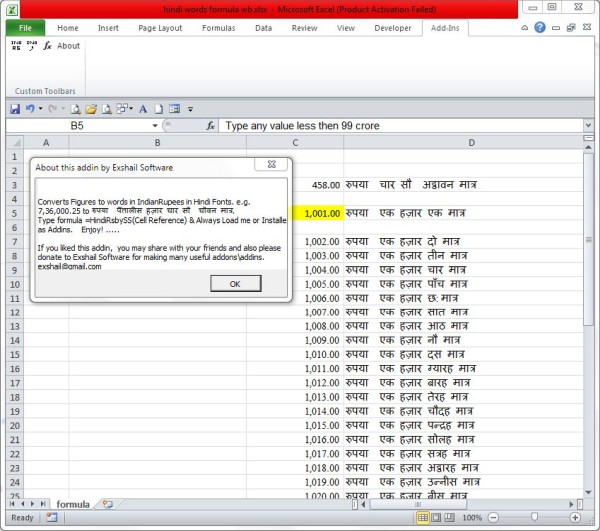Click the macro record icon in status bar

tap(49, 518)
